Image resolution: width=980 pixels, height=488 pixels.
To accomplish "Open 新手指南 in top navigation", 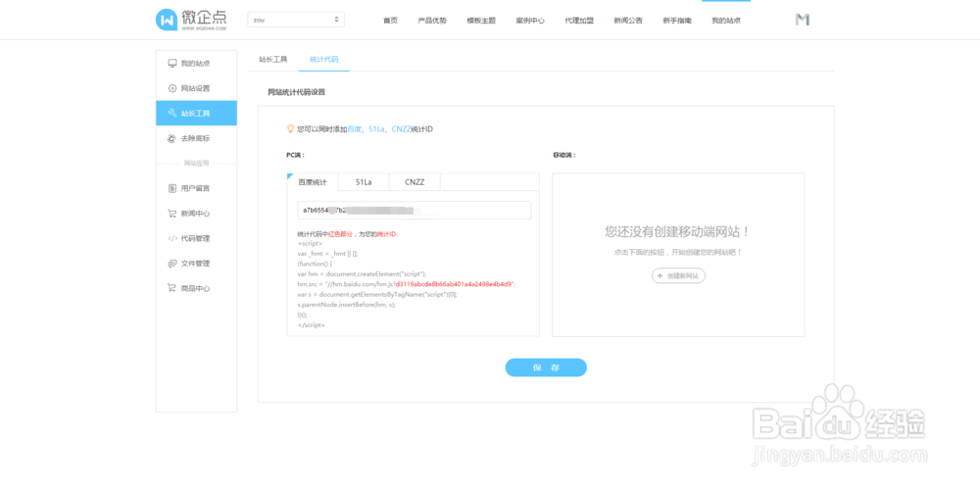I will coord(677,20).
